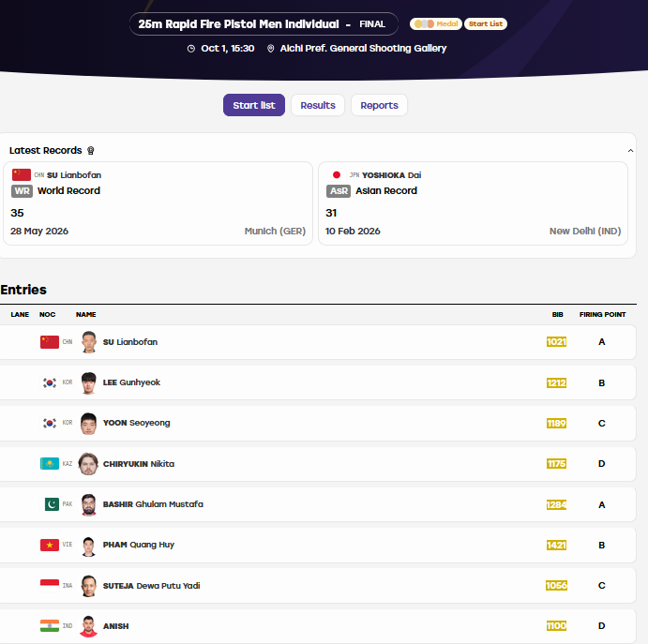Select the CHIRYUKIN Nikita entry name

tap(139, 464)
